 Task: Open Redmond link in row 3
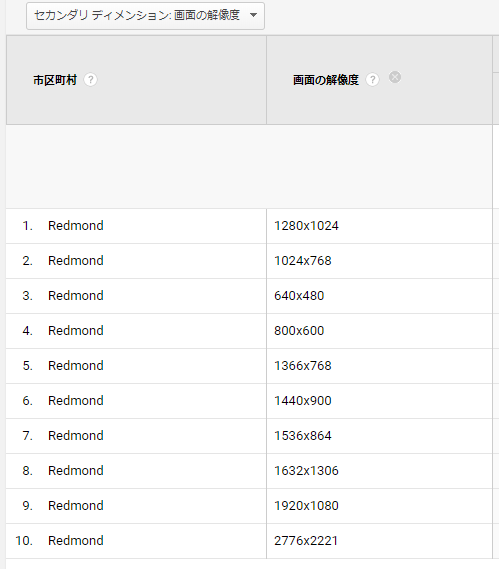click(76, 296)
